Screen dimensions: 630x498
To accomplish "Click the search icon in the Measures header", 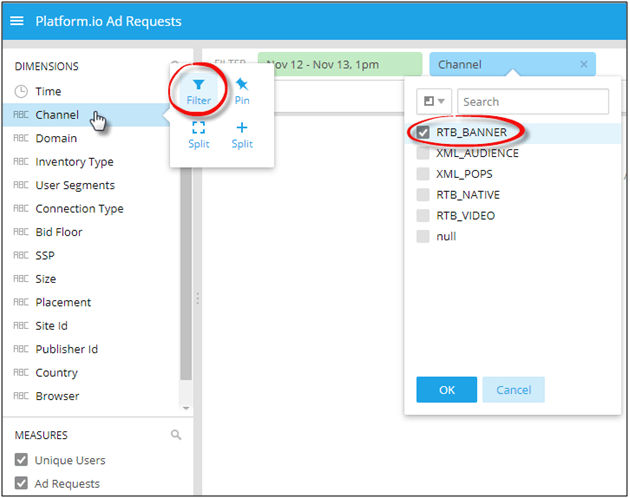I will tap(176, 436).
